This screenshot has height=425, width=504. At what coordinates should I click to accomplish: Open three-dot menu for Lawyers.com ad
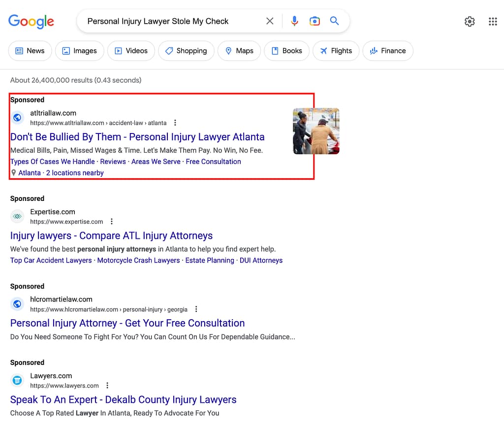tap(107, 386)
